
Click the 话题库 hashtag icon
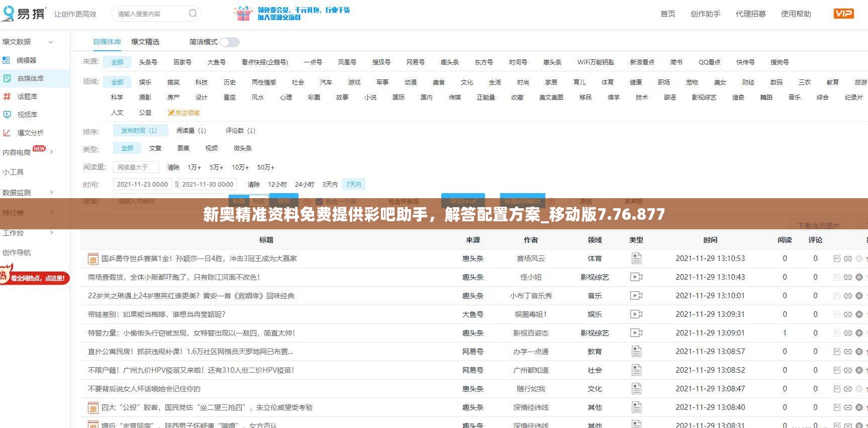7,97
